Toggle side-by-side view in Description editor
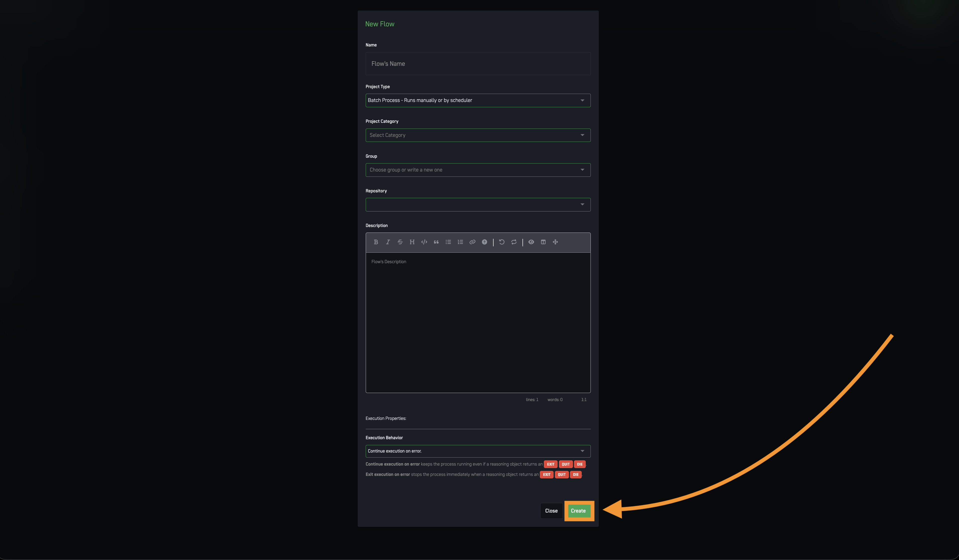The width and height of the screenshot is (959, 560). (544, 242)
